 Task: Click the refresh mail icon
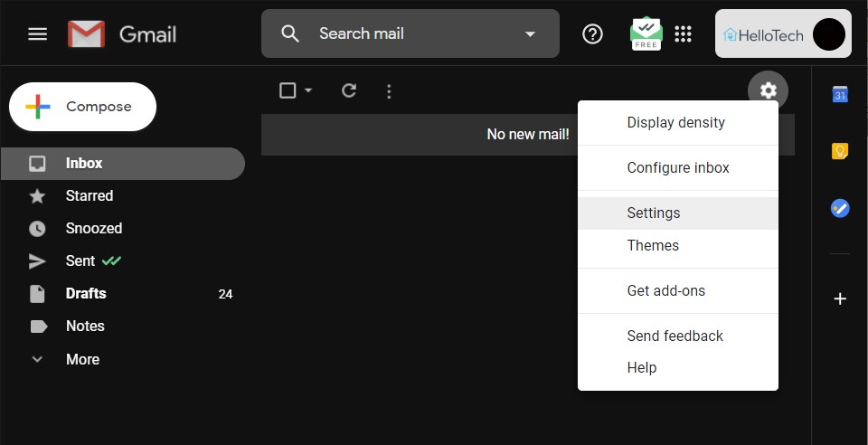coord(349,90)
